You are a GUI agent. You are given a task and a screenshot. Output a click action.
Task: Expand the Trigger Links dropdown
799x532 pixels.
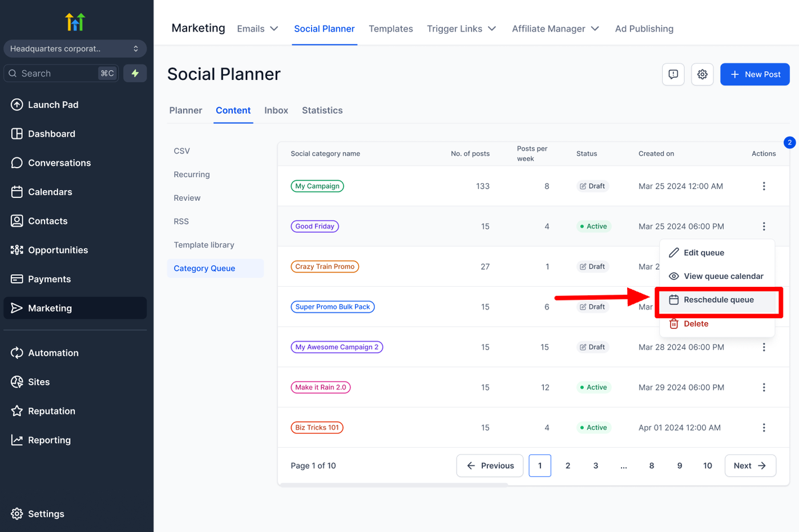(461, 29)
